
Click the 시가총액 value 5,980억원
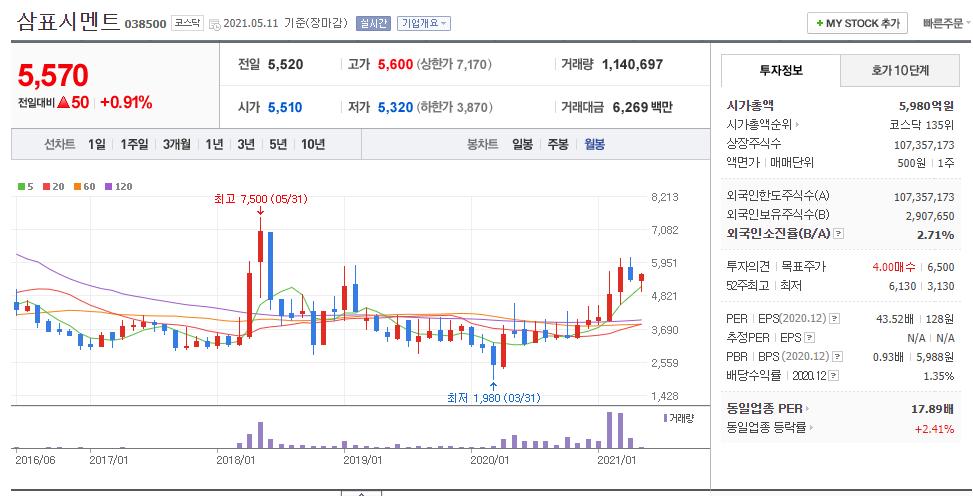pyautogui.click(x=926, y=106)
